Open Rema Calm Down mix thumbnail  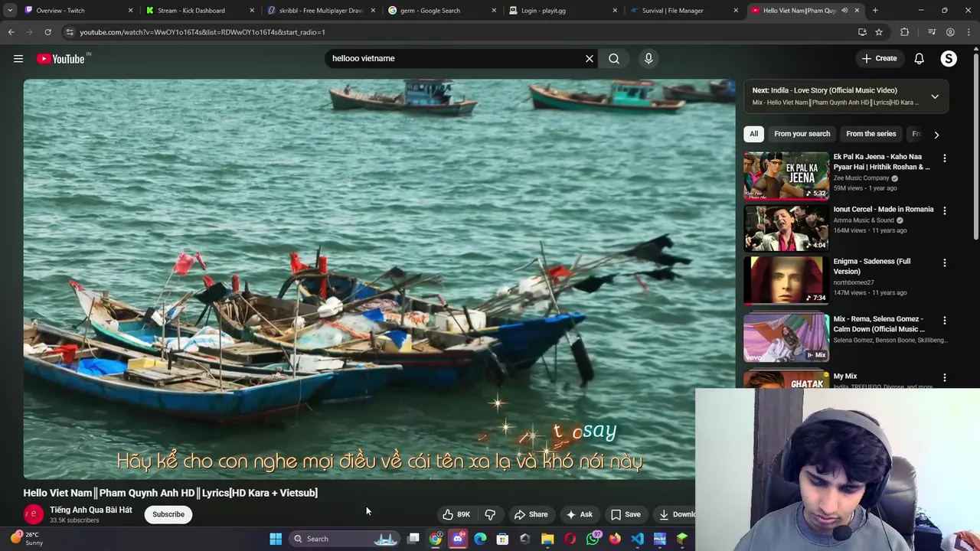[x=786, y=337]
